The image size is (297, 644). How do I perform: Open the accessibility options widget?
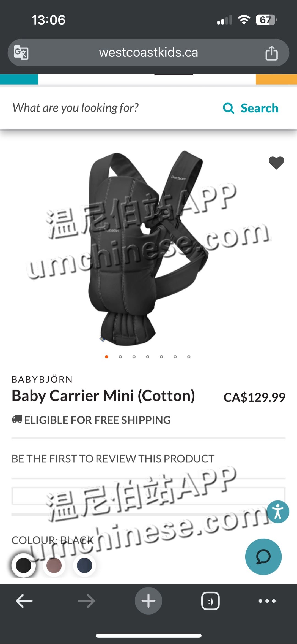(278, 512)
